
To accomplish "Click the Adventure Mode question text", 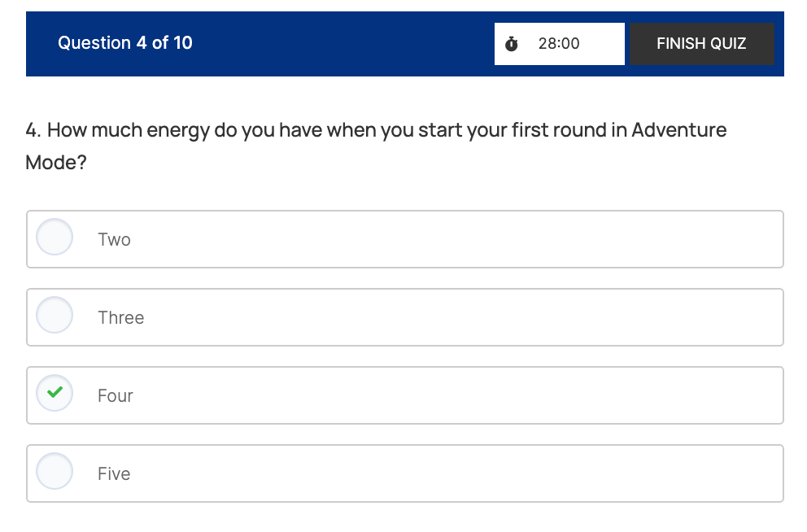I will (375, 130).
